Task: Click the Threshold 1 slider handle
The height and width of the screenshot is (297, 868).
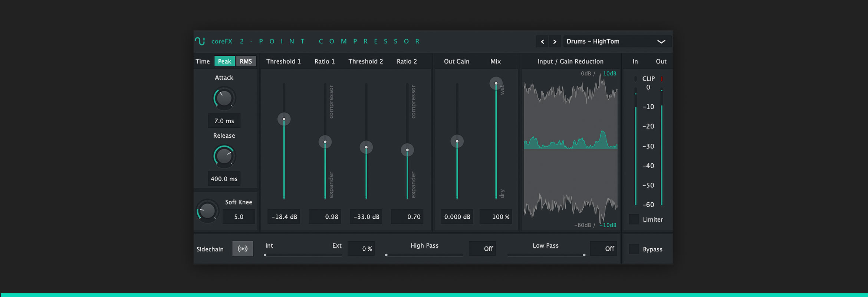Action: point(284,119)
